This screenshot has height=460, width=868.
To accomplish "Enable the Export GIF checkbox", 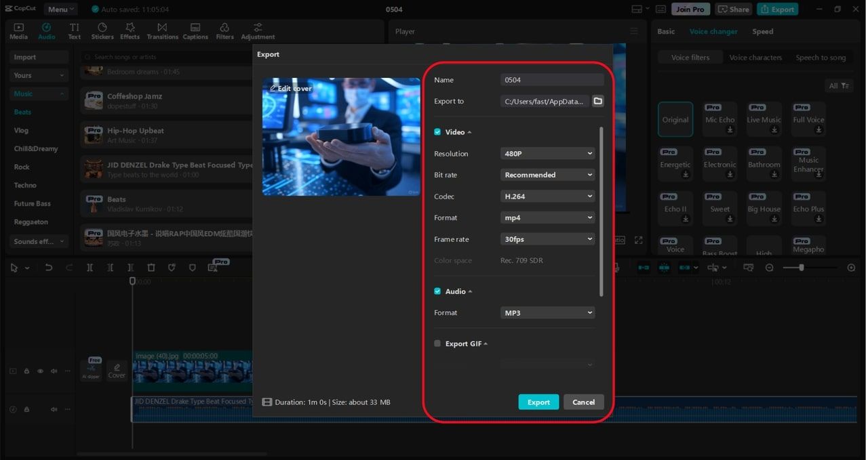I will point(437,343).
